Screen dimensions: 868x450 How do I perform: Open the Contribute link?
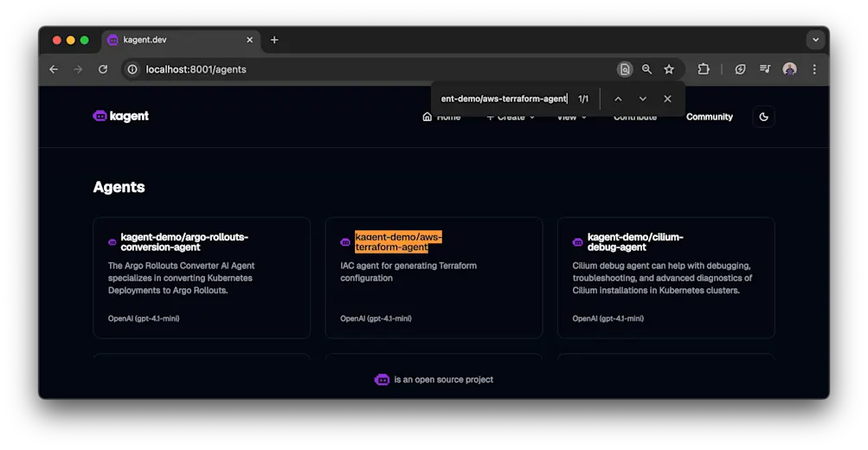tap(635, 117)
